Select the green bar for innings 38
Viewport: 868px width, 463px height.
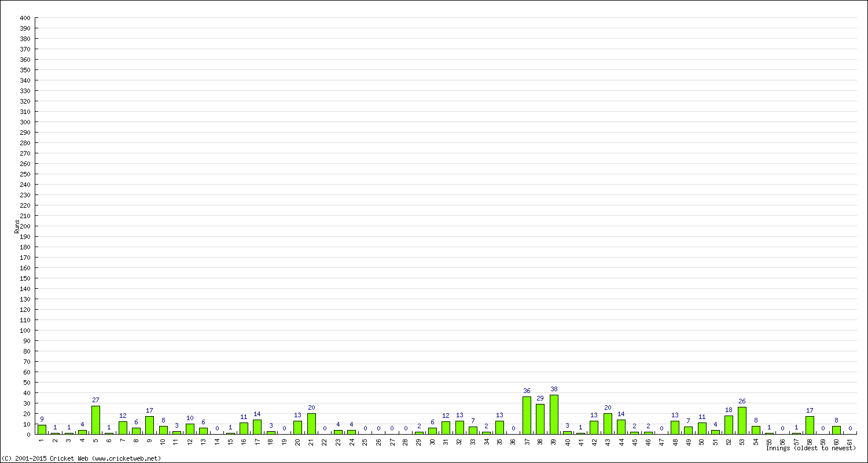pos(540,419)
